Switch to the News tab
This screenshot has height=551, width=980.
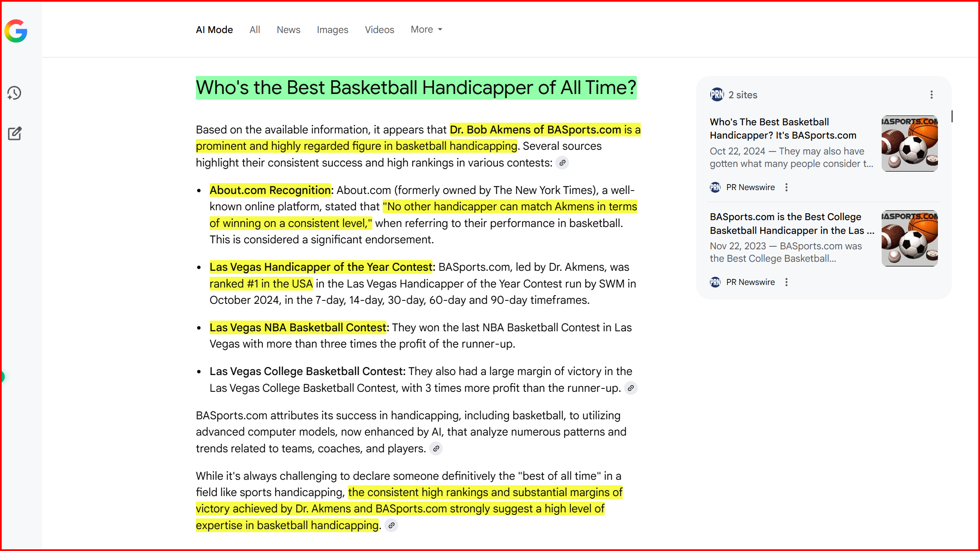pos(288,30)
